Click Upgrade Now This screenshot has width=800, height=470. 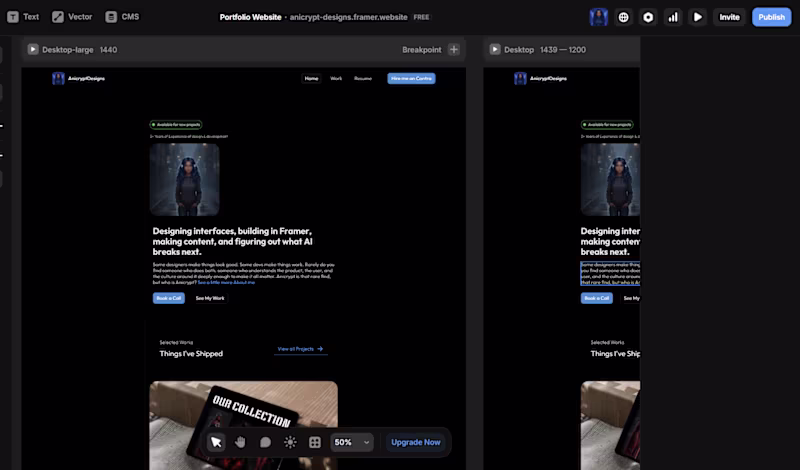[x=415, y=442]
